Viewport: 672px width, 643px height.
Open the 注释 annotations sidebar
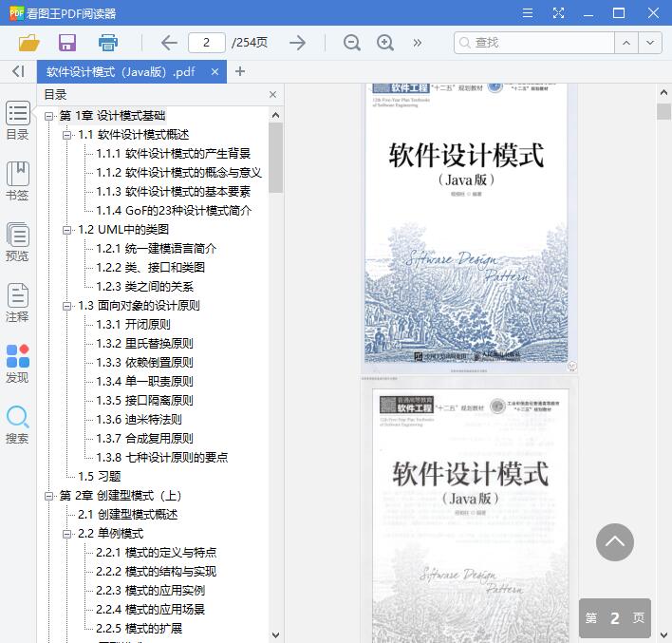tap(18, 303)
